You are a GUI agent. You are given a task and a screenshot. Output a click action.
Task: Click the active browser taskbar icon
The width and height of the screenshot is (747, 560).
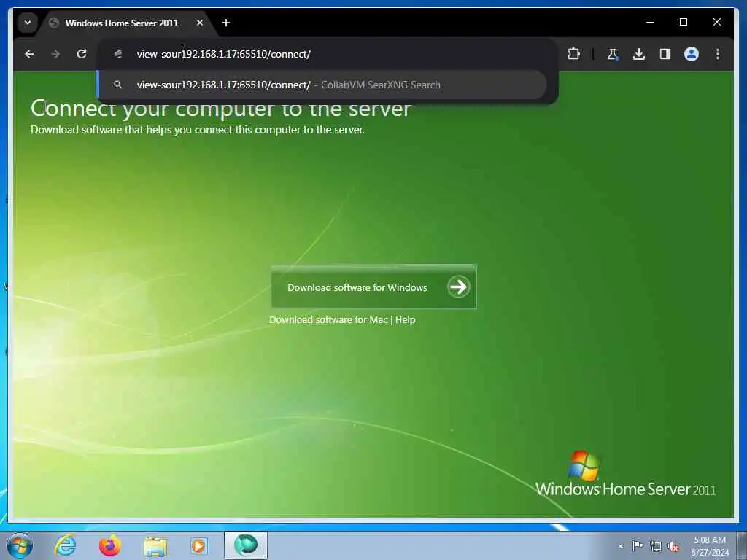246,545
